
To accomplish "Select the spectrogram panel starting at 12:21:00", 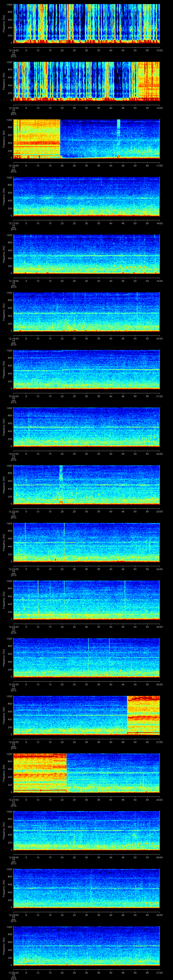I will 86,427.
